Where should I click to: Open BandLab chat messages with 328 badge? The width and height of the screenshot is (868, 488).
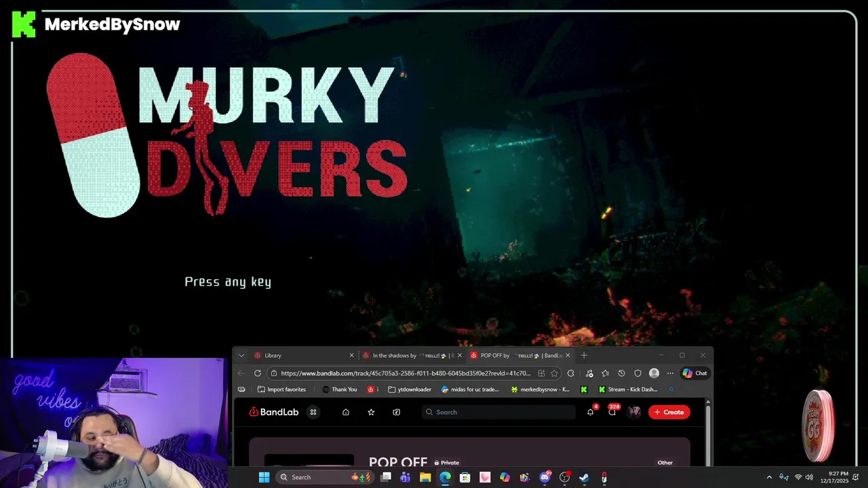click(x=612, y=412)
